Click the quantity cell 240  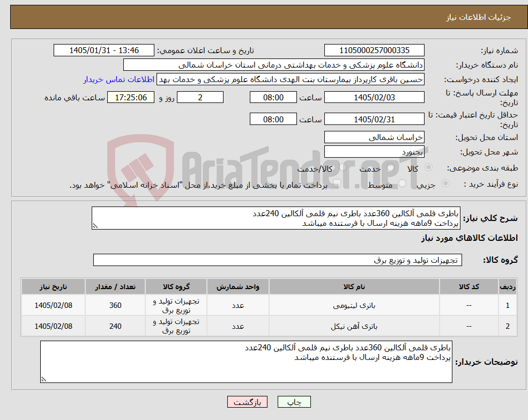115,326
